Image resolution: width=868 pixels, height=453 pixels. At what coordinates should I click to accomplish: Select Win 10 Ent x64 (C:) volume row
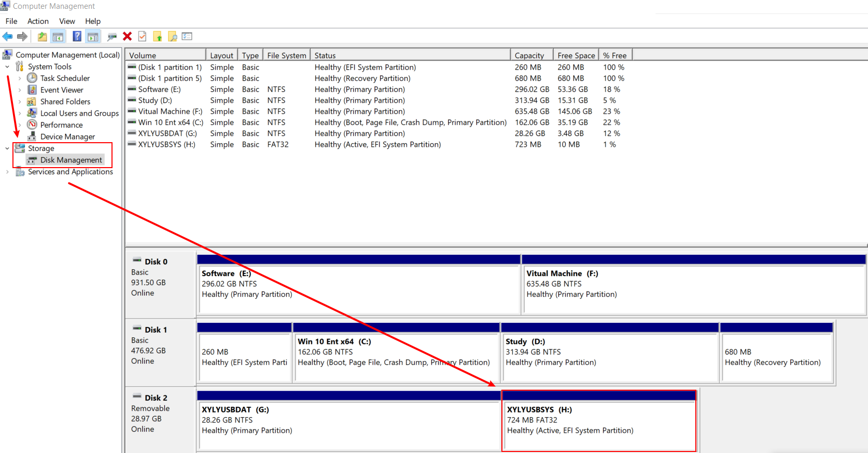point(171,122)
